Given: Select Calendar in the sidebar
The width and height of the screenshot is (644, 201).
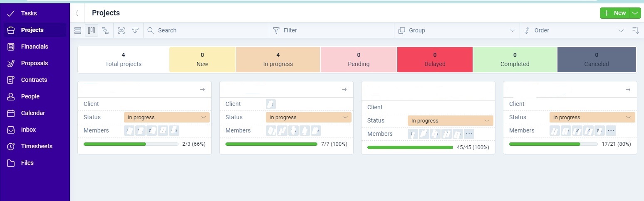Looking at the screenshot, I should coord(33,113).
